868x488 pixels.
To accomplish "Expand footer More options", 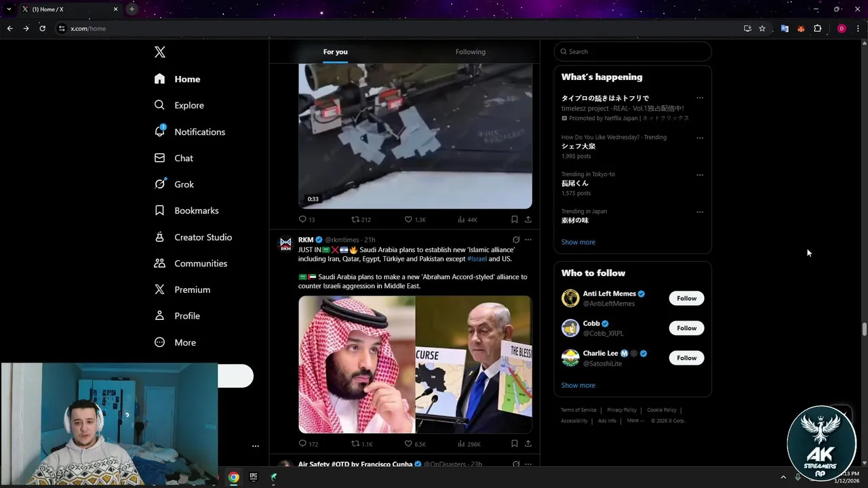I will coord(635,421).
